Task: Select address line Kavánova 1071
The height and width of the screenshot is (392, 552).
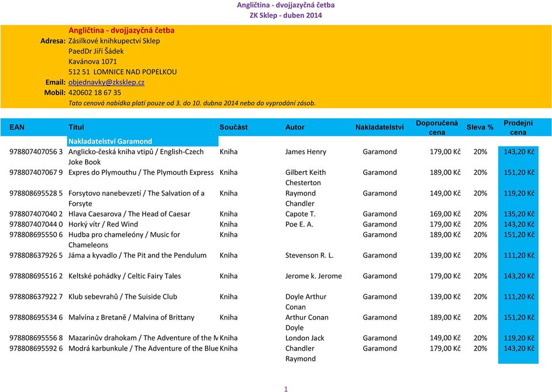Action: pos(93,62)
